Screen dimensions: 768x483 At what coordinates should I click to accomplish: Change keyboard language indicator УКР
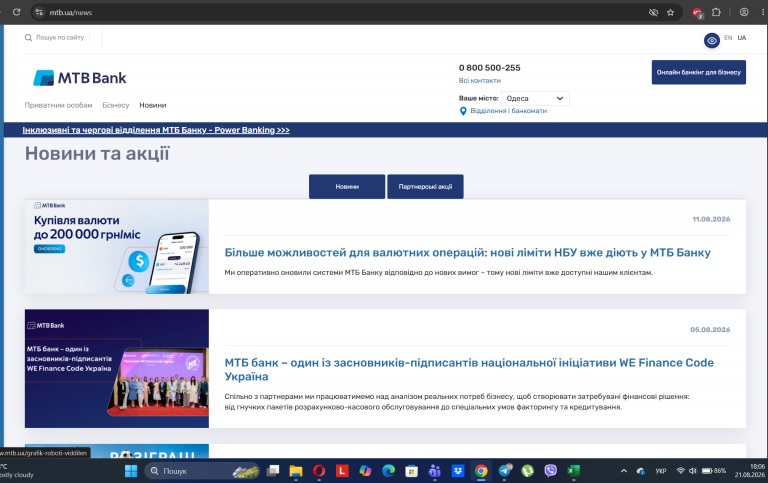click(661, 471)
